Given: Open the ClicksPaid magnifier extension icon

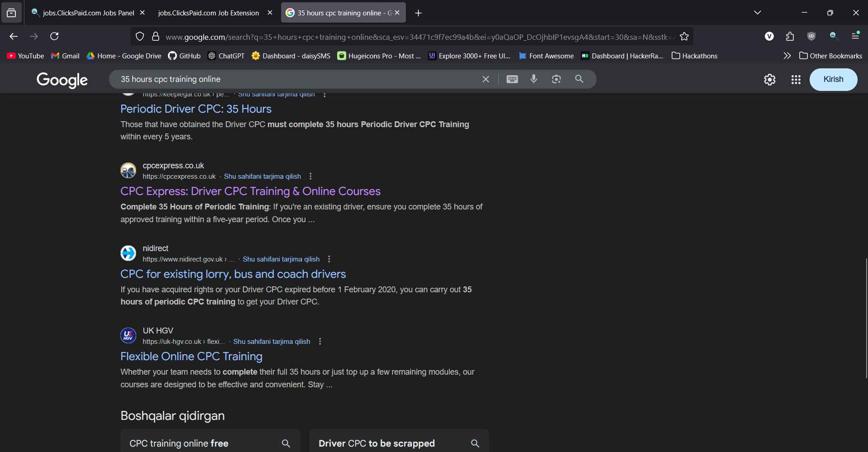Looking at the screenshot, I should (834, 36).
